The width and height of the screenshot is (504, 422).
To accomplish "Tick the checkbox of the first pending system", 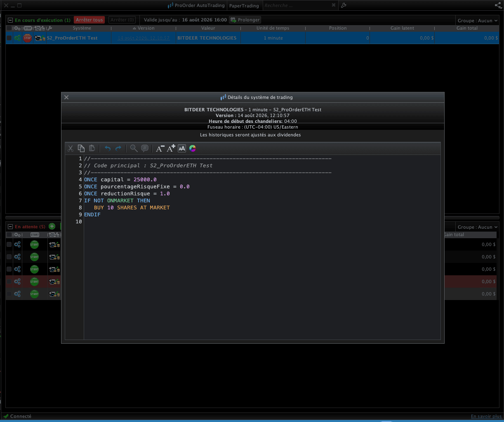I will [x=9, y=244].
